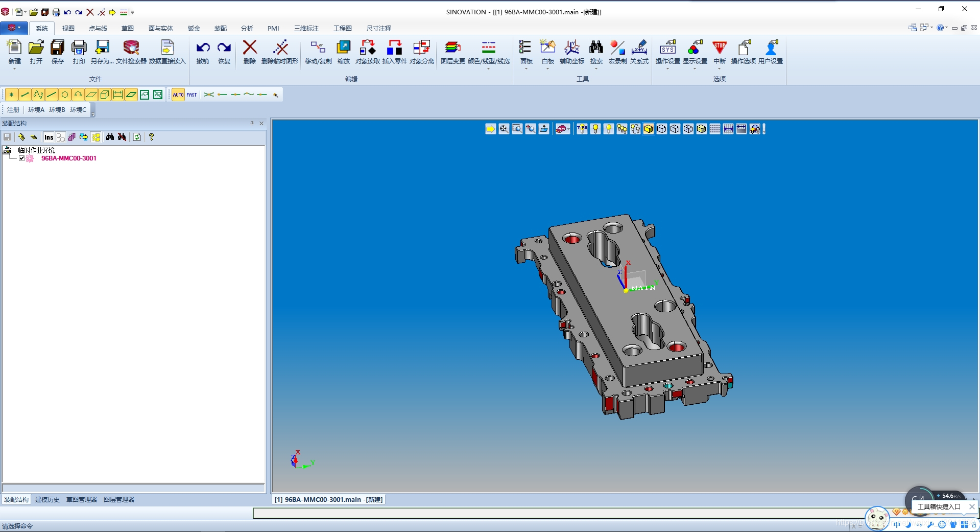Open 图层变更 layer change tool
Screen dimensions: 980x532
(452, 52)
